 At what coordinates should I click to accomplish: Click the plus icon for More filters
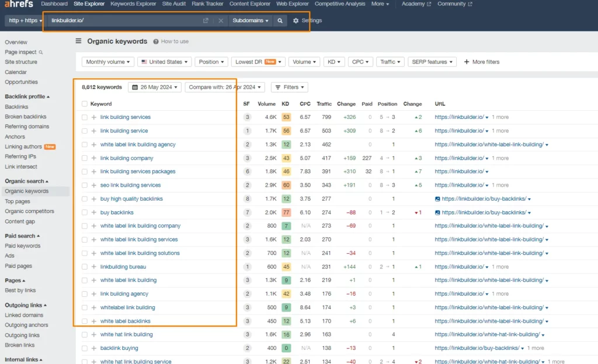pos(467,62)
